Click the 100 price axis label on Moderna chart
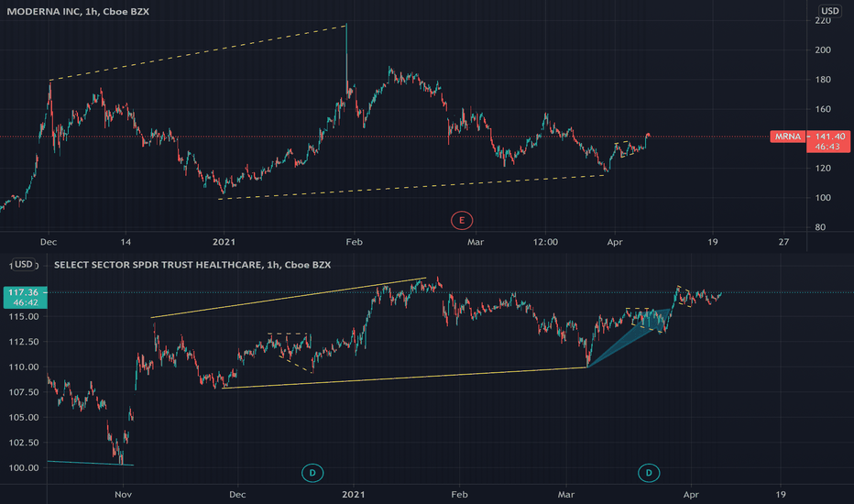The image size is (854, 504). (x=823, y=198)
